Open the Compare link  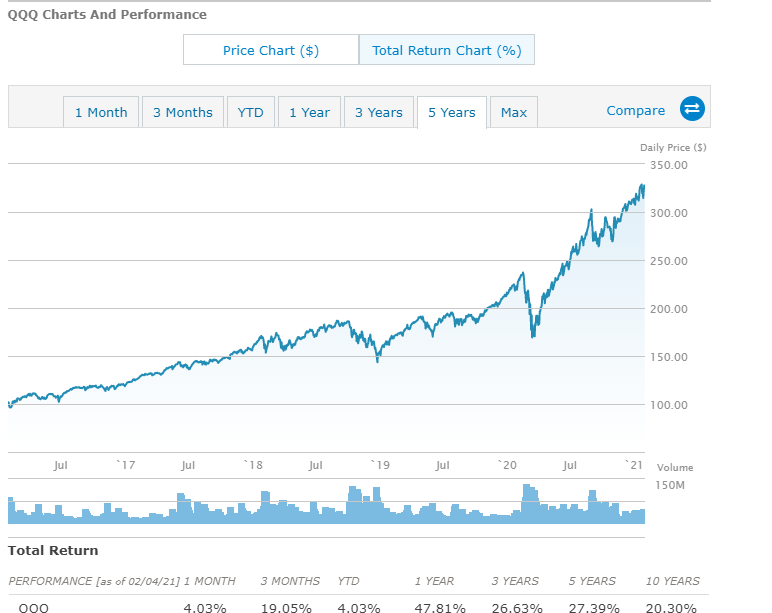click(x=636, y=110)
